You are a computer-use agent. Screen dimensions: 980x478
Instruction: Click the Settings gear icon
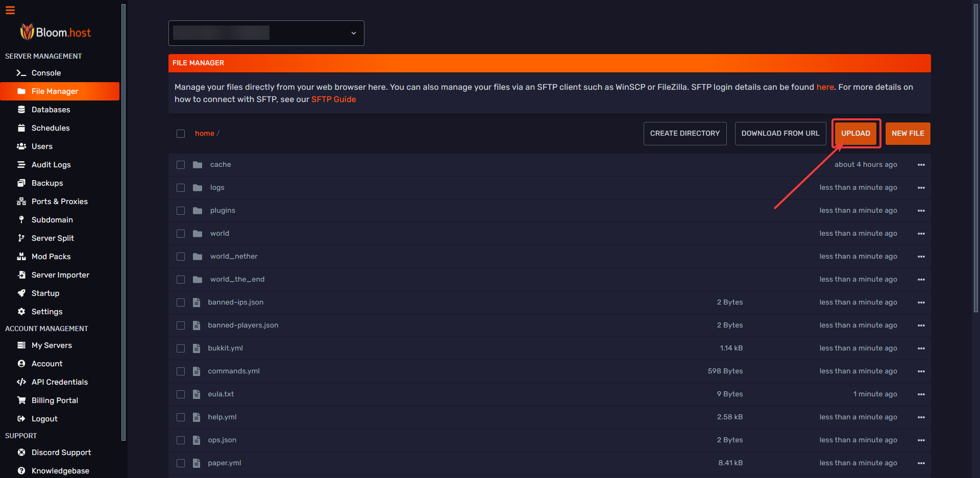point(21,312)
